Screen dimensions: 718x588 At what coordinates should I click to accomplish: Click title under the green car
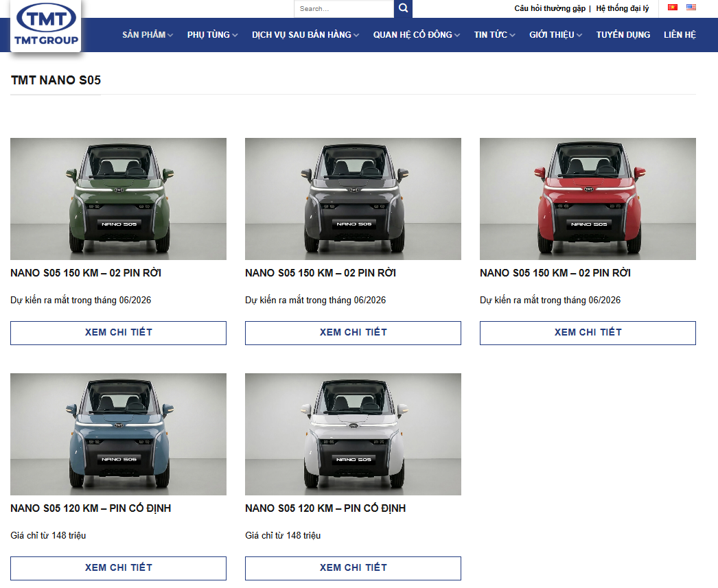86,273
